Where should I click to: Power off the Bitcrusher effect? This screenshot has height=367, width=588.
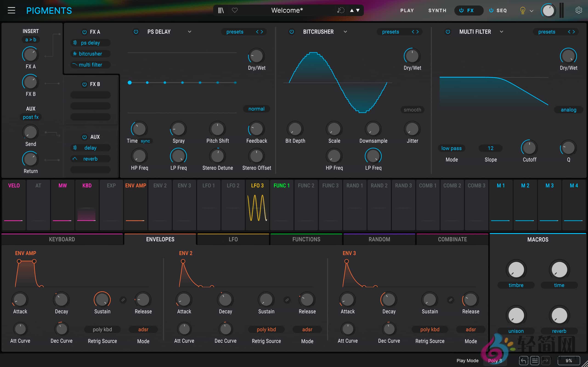291,32
